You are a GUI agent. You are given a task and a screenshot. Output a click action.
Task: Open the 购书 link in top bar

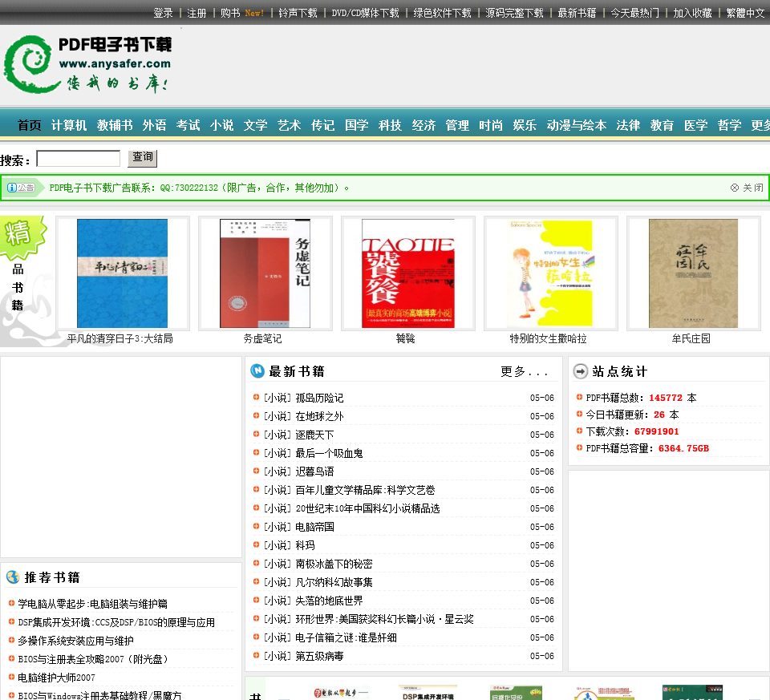(x=230, y=14)
